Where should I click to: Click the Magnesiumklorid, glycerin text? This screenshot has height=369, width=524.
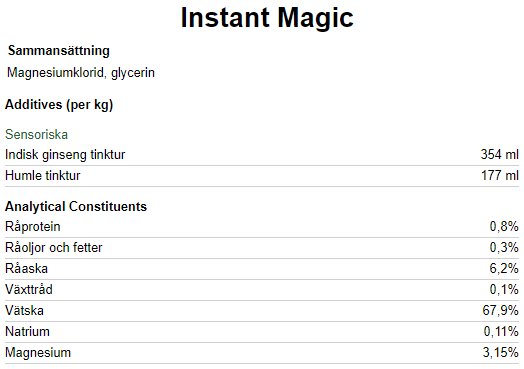point(81,73)
